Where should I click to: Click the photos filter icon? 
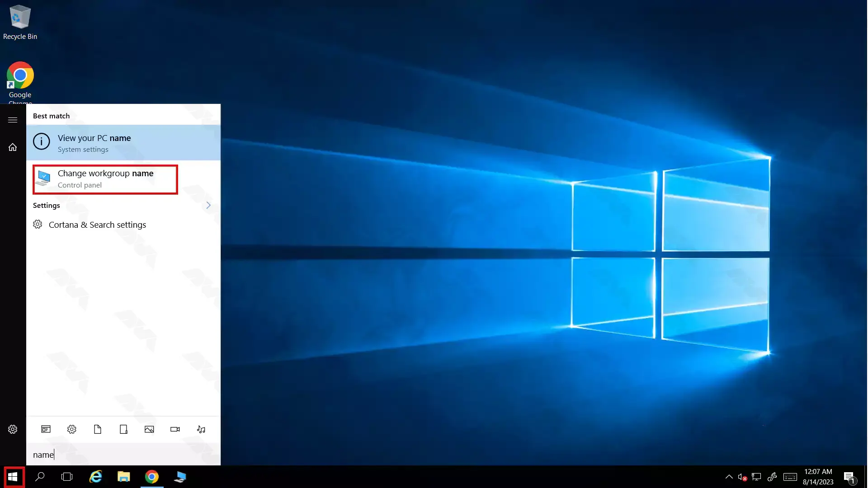coord(149,429)
